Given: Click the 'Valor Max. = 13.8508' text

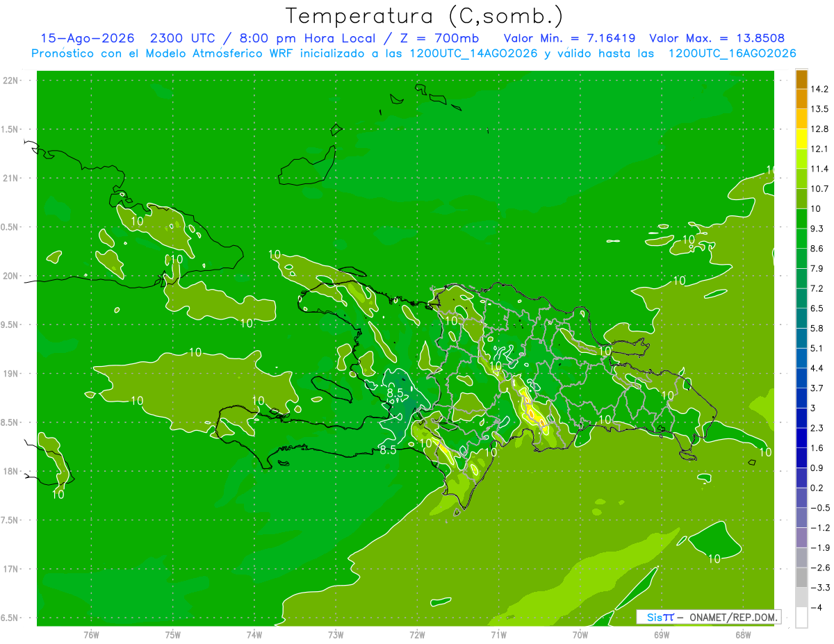Looking at the screenshot, I should click(x=717, y=38).
